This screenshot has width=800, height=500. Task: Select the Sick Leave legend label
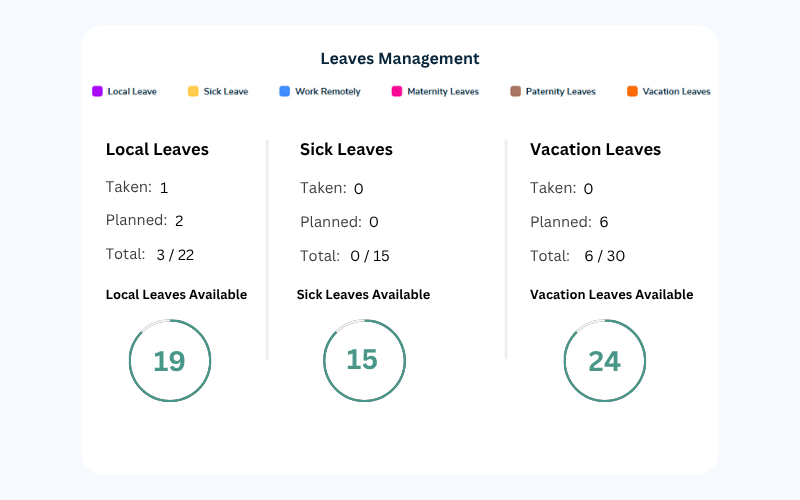point(226,91)
